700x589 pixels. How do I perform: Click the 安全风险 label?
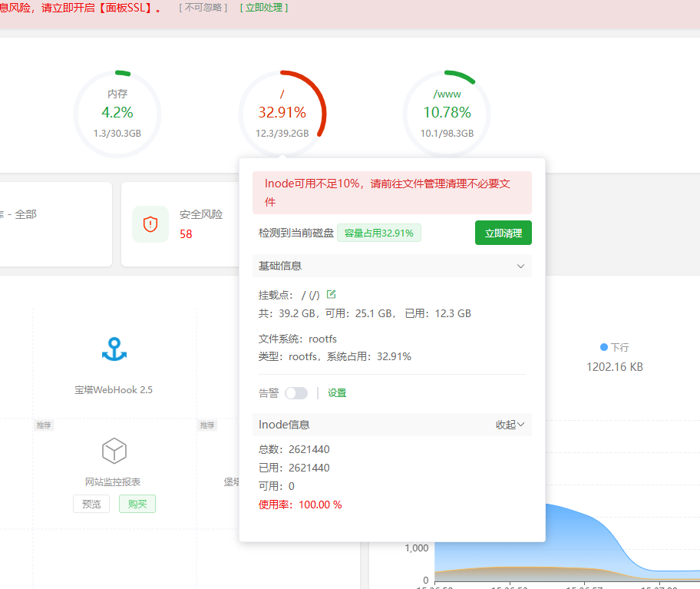pyautogui.click(x=201, y=214)
